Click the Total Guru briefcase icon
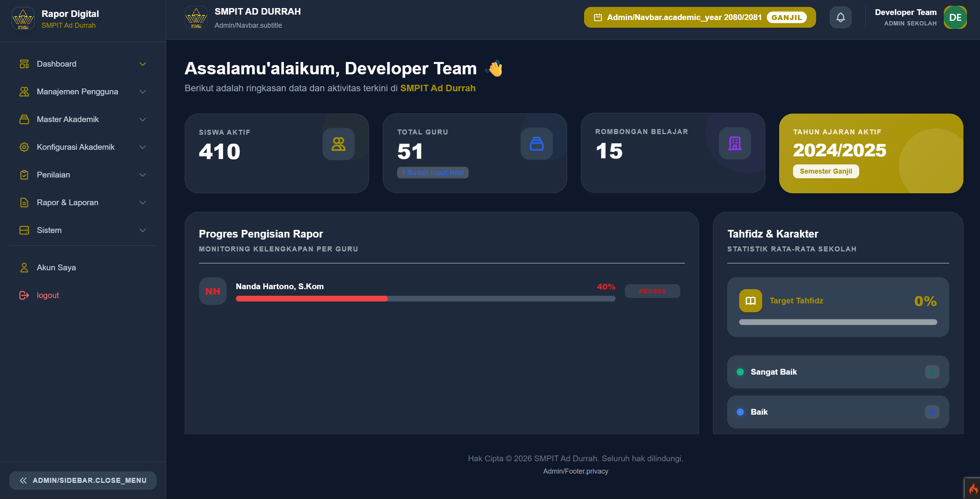Image resolution: width=980 pixels, height=499 pixels. point(536,144)
